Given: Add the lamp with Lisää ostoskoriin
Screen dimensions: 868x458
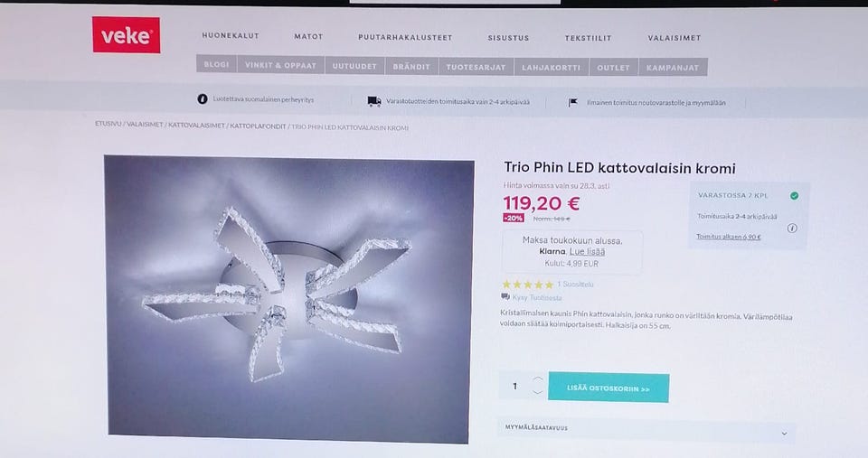Looking at the screenshot, I should click(609, 388).
